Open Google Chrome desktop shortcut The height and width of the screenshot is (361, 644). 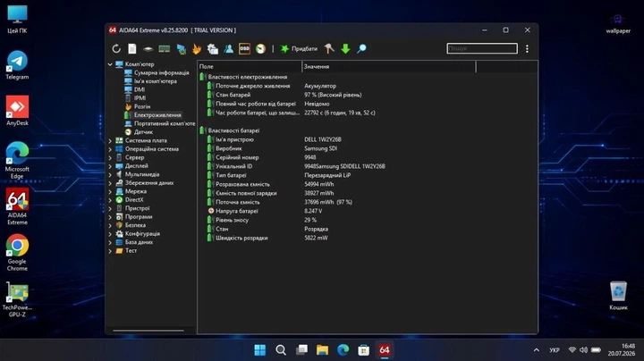pyautogui.click(x=17, y=252)
